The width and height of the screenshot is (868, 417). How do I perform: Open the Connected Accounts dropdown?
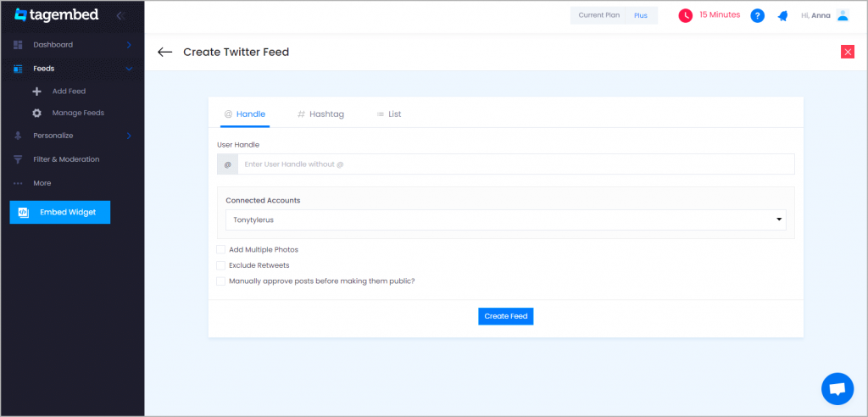pyautogui.click(x=505, y=220)
